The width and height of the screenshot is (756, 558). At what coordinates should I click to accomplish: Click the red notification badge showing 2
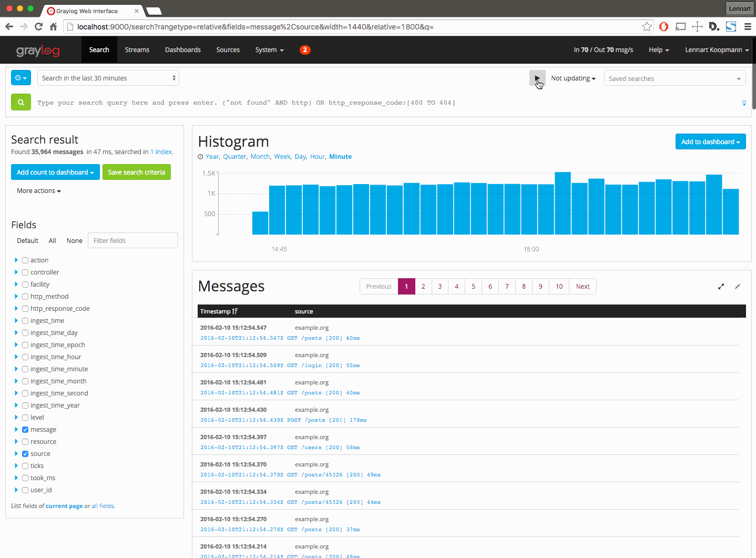coord(305,50)
